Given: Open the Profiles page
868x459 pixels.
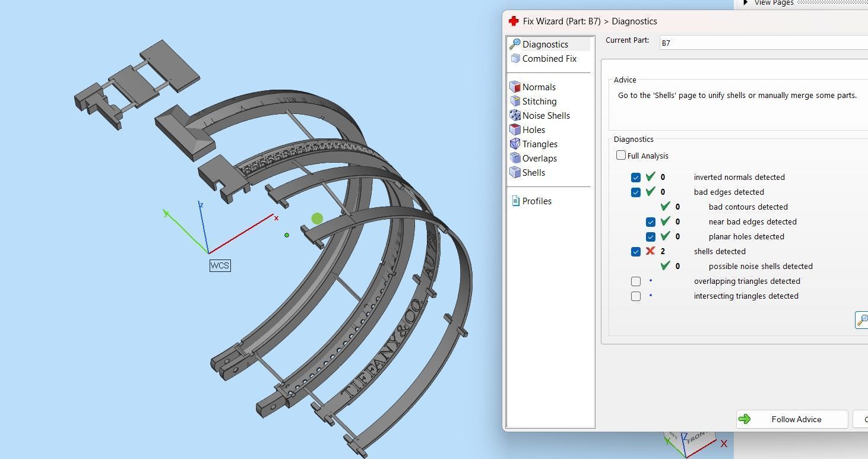Looking at the screenshot, I should click(x=537, y=201).
